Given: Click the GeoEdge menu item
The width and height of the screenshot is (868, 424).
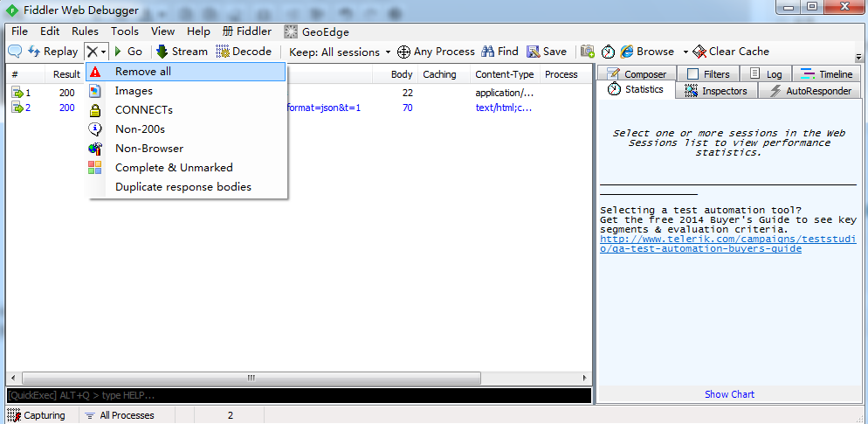Looking at the screenshot, I should tap(317, 31).
